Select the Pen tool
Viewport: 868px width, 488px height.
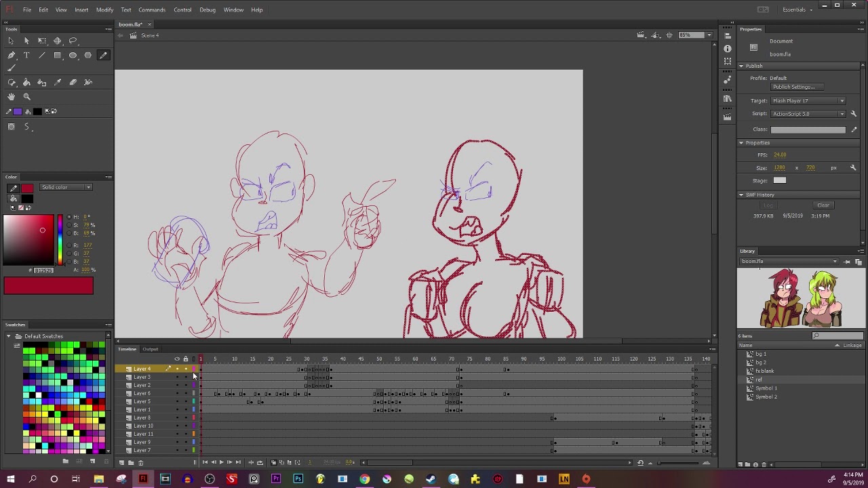pos(11,56)
